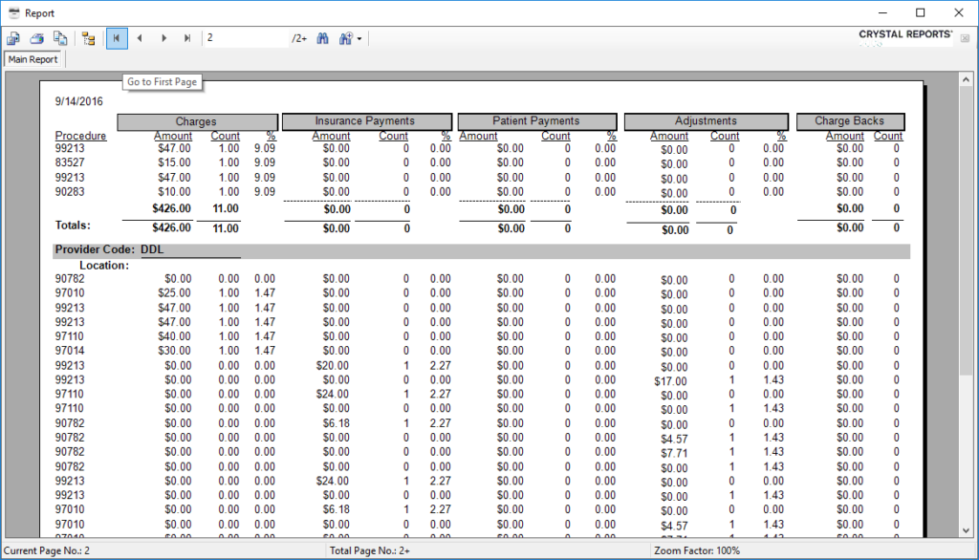
Task: Click the Procedure column heading
Action: coord(81,136)
